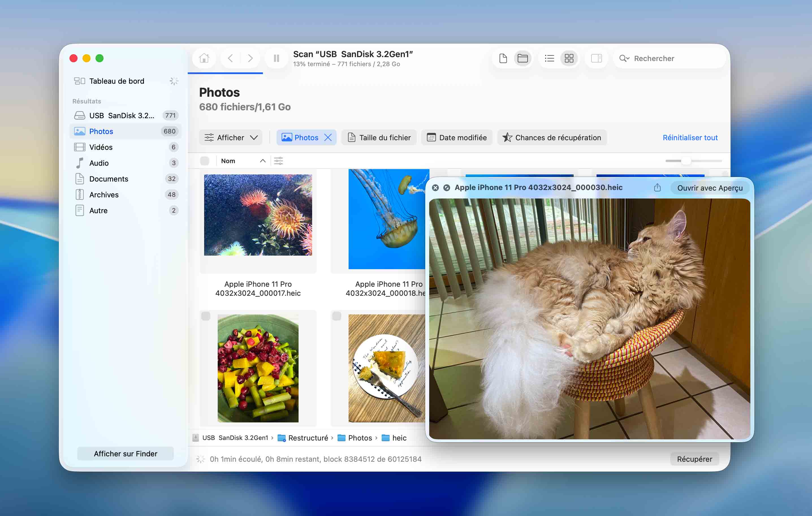Open column settings icon next to Nom

tap(278, 161)
